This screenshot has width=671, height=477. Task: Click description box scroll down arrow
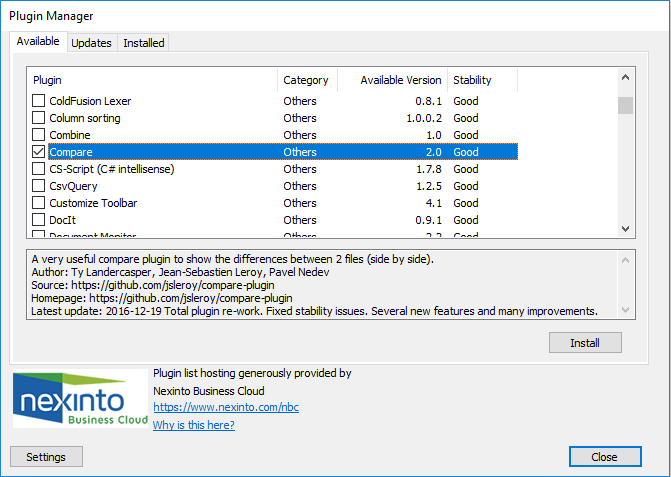626,310
